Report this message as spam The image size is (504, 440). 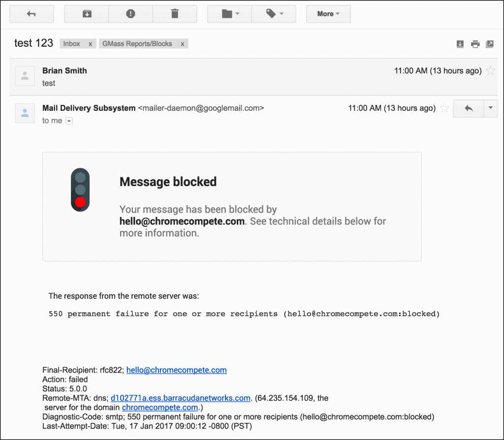coord(130,14)
